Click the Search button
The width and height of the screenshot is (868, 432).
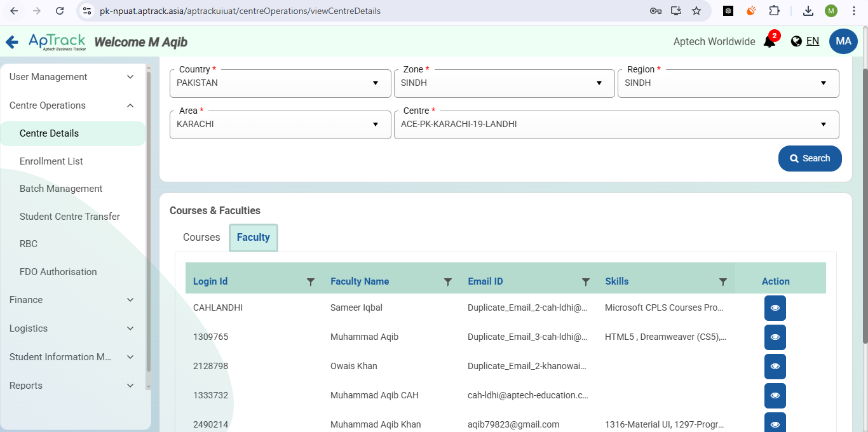click(810, 159)
